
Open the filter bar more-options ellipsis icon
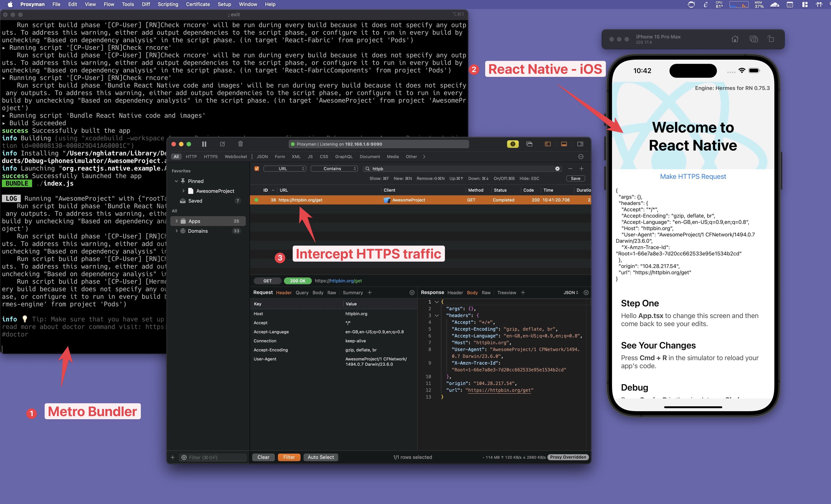(581, 157)
